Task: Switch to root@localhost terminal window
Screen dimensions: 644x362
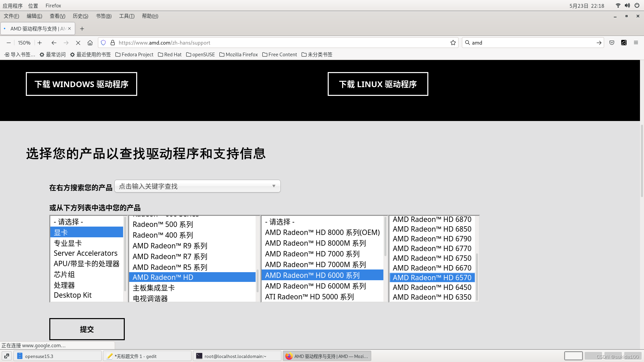Action: 237,356
